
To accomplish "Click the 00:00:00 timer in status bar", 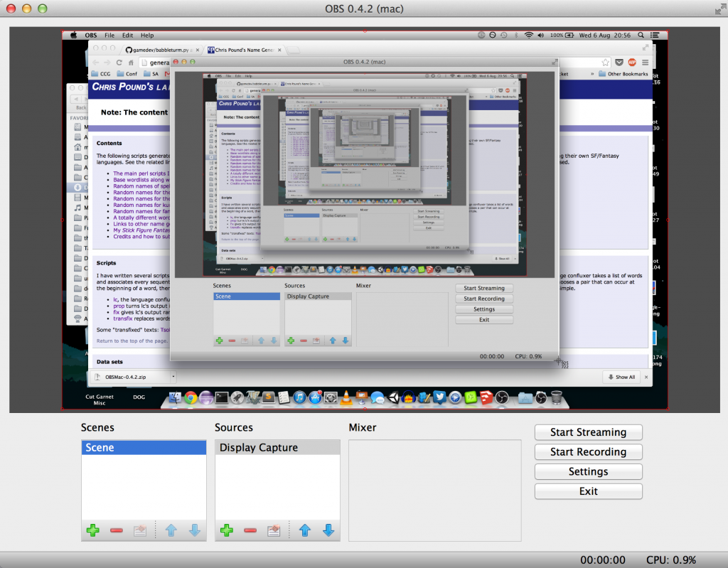I will pos(603,559).
